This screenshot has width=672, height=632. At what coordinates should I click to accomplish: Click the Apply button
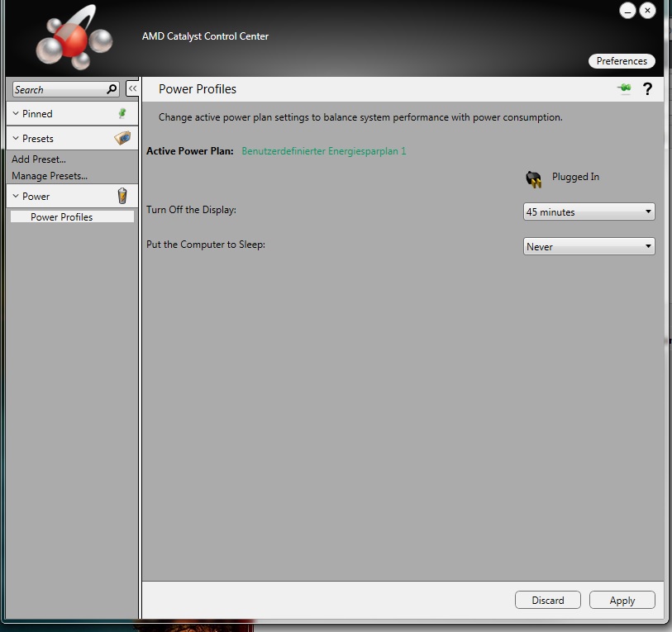[622, 600]
